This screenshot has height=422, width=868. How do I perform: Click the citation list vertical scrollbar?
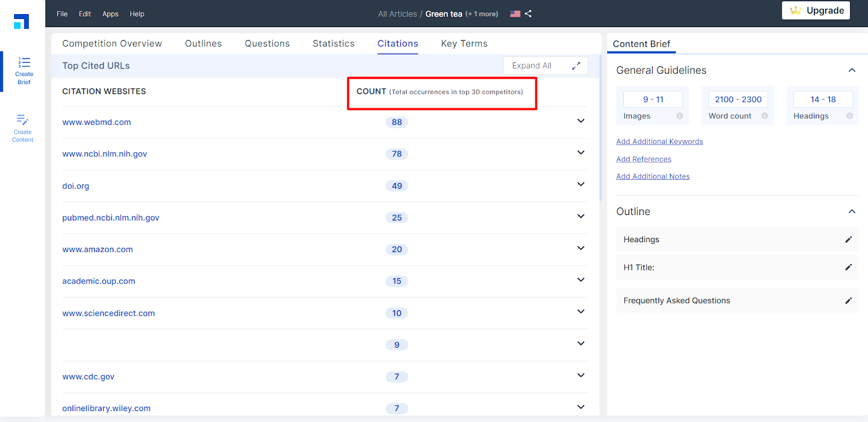point(601,128)
